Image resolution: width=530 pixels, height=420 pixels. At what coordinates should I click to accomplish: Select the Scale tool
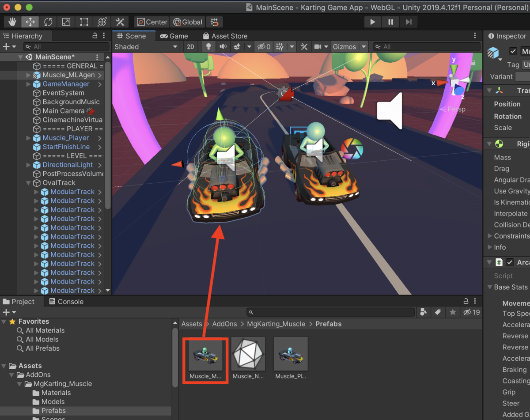tap(66, 22)
